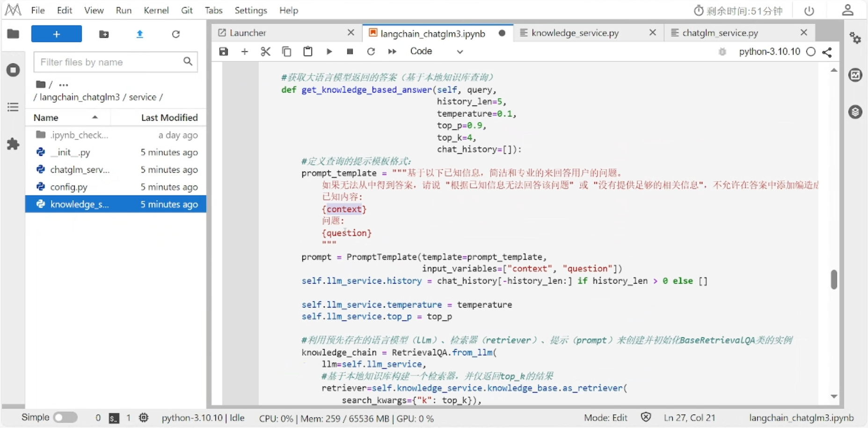Navigate to the langchain_chatglm3 breadcrumb folder
This screenshot has width=868, height=428.
pyautogui.click(x=80, y=97)
